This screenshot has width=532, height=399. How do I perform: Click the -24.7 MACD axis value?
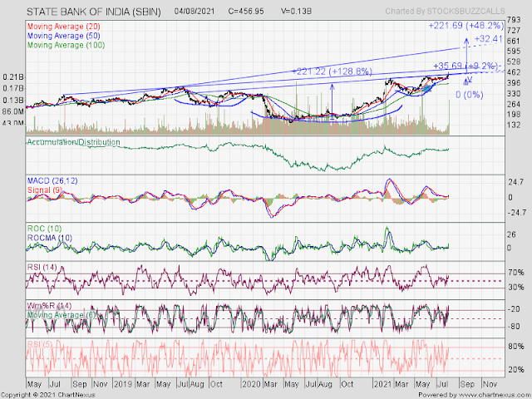coord(517,213)
